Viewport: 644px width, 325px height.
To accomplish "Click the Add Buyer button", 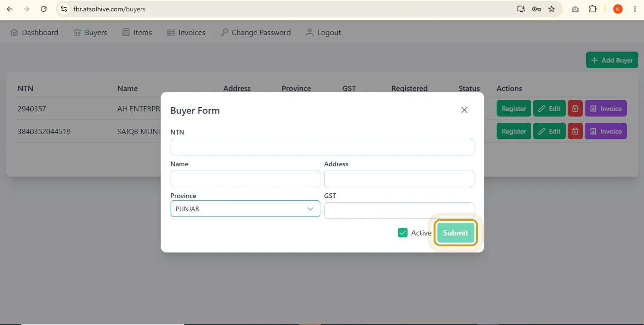I will tap(612, 60).
